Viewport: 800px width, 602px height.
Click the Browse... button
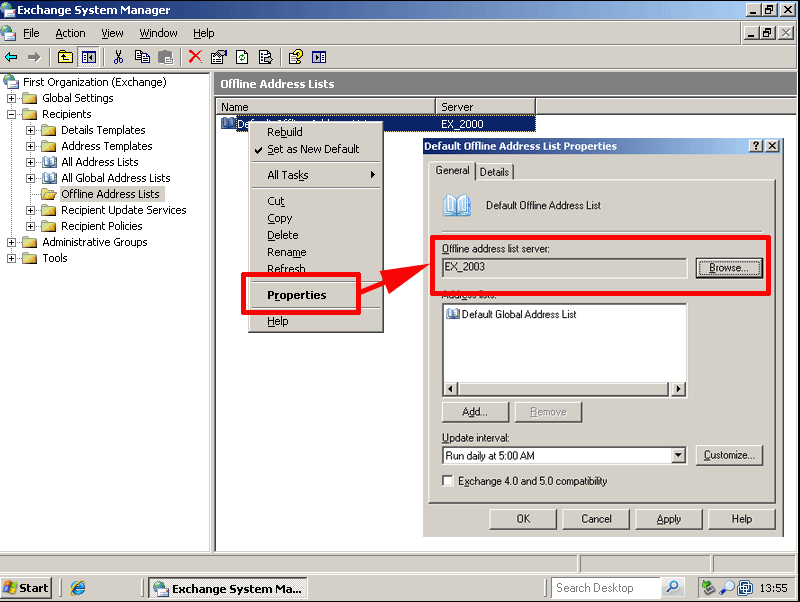729,267
